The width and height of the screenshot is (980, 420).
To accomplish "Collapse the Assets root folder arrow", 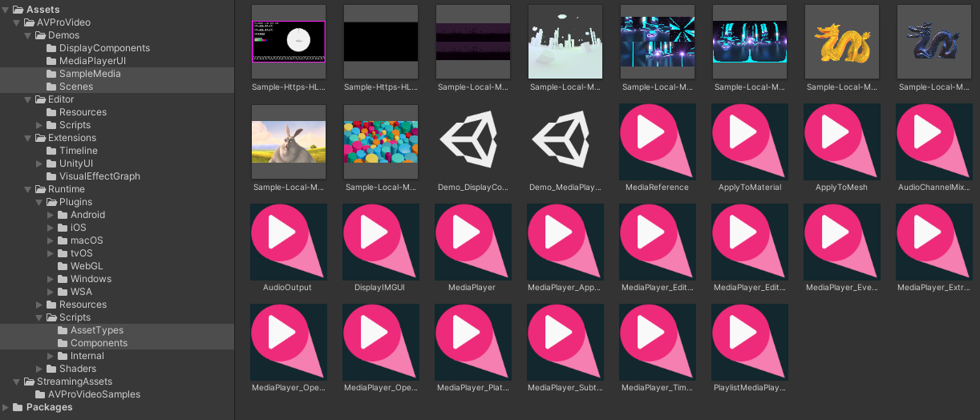I will (x=6, y=10).
